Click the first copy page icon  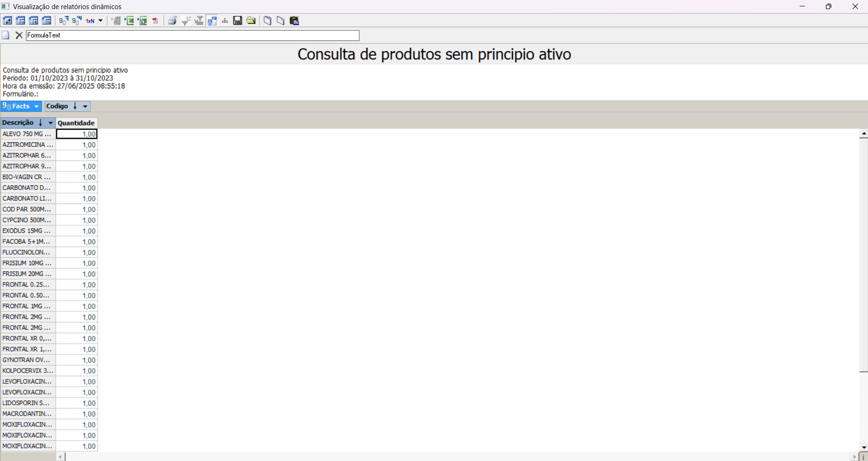point(268,20)
